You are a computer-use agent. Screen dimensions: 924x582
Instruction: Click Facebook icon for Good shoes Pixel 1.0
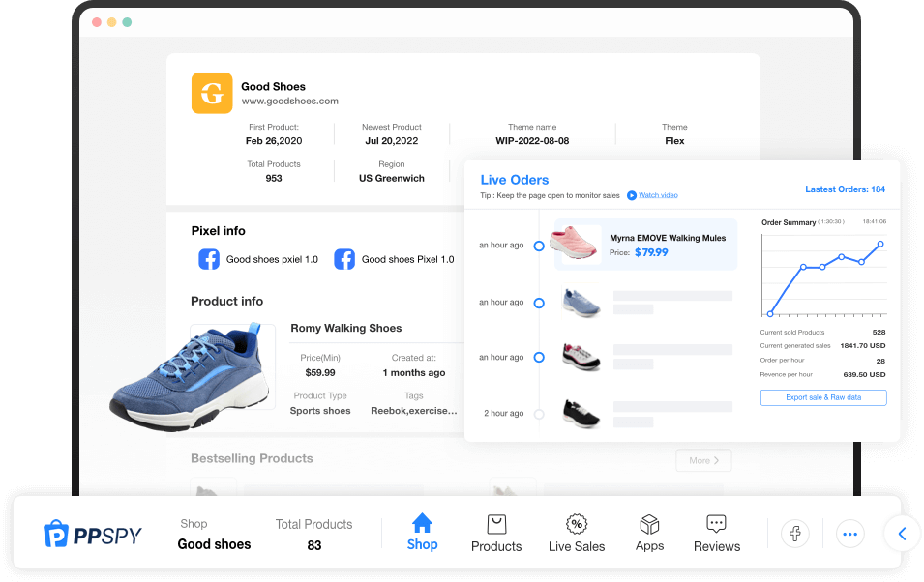344,259
